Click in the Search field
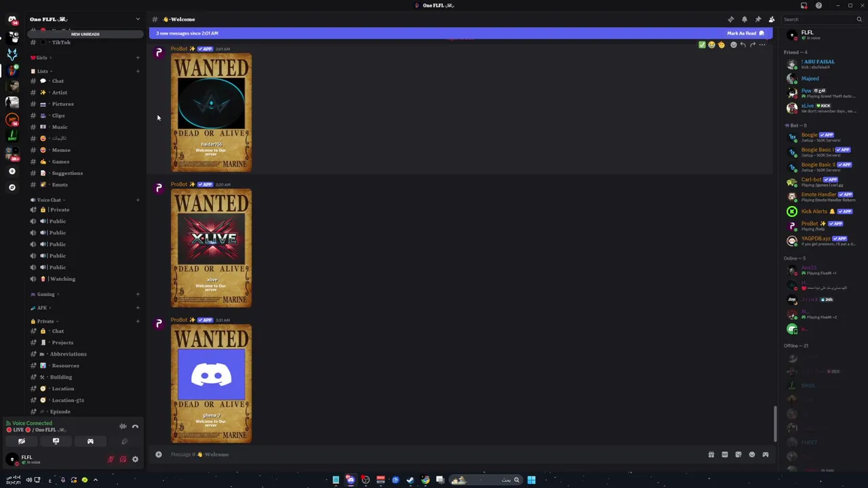 (822, 19)
